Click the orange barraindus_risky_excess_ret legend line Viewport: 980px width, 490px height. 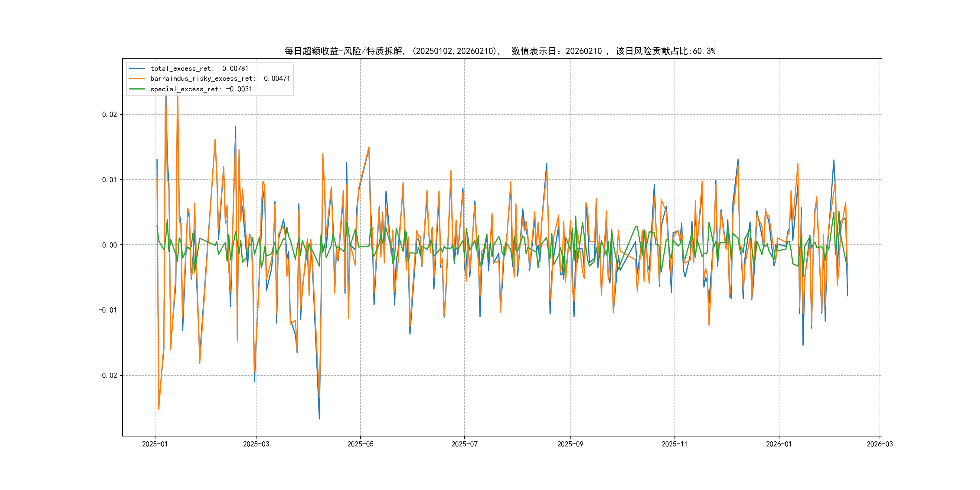(137, 79)
